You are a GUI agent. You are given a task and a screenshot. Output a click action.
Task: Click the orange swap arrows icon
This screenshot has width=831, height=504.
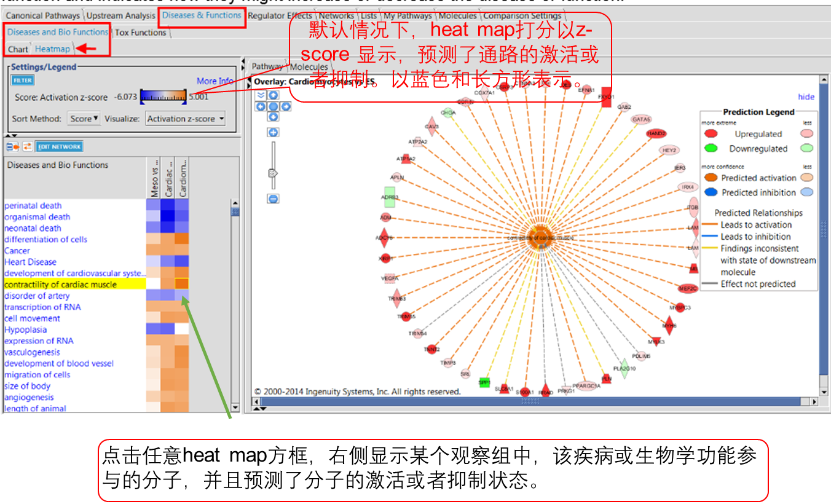click(x=27, y=146)
